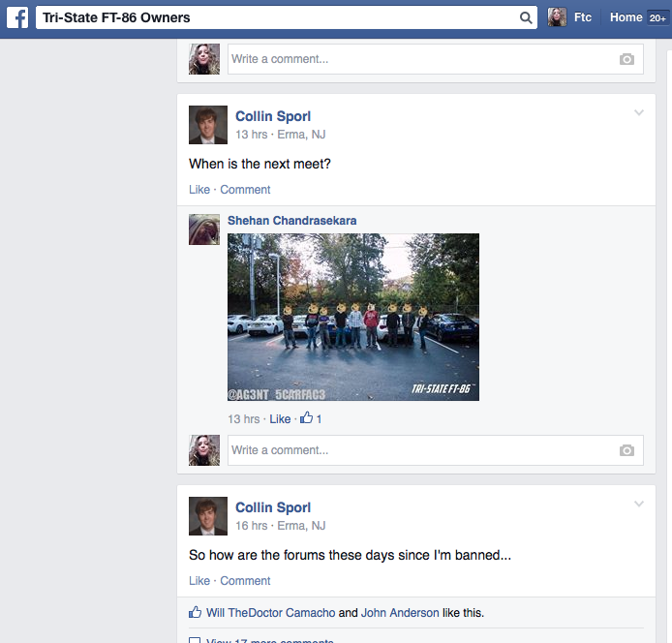Click the thumbs-up icon with 1 like

pyautogui.click(x=306, y=419)
